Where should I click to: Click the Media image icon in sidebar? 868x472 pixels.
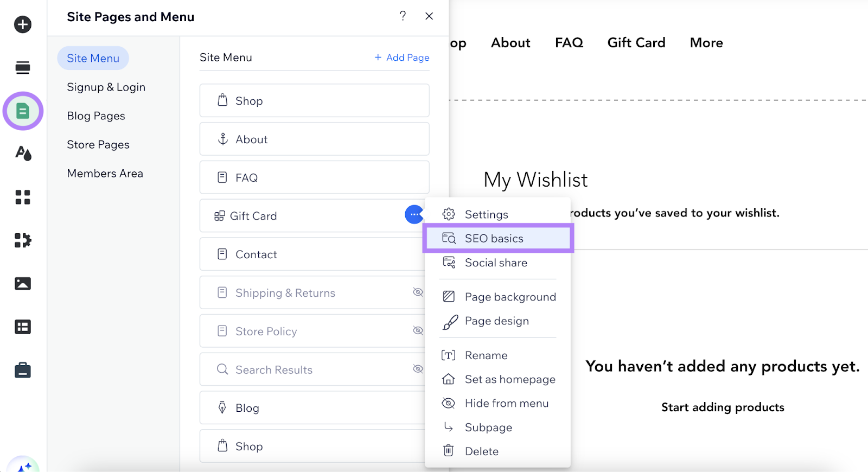click(23, 284)
